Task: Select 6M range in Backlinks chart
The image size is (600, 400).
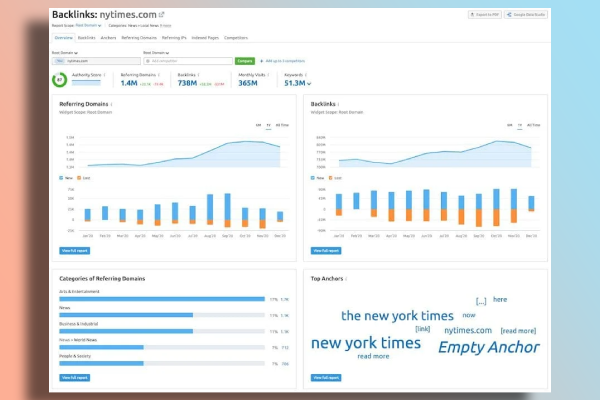Action: pyautogui.click(x=509, y=125)
